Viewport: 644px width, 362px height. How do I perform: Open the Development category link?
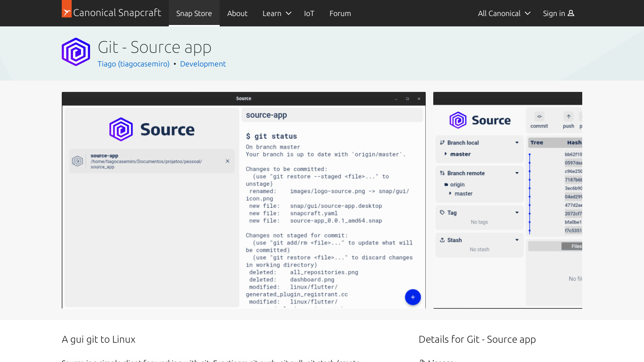pos(203,64)
